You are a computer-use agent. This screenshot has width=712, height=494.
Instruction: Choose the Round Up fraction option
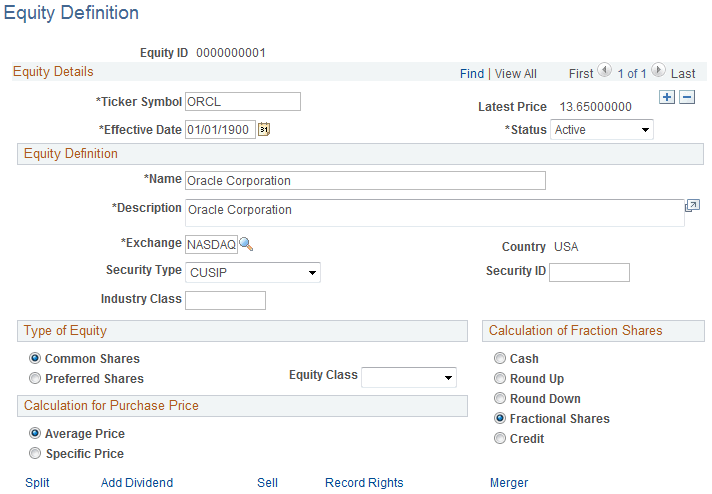point(500,379)
